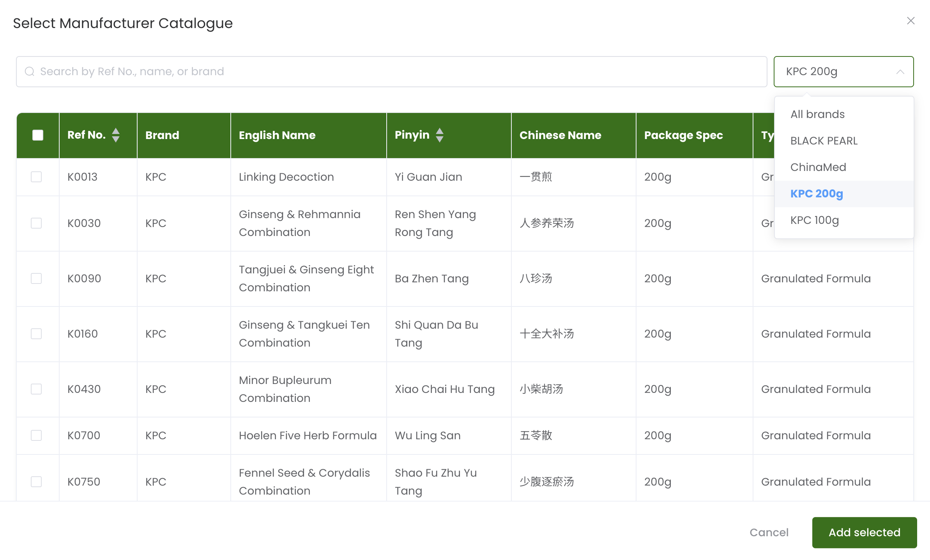This screenshot has height=560, width=930.
Task: Select the Ba Zhen Tang row checkbox
Action: 36,278
